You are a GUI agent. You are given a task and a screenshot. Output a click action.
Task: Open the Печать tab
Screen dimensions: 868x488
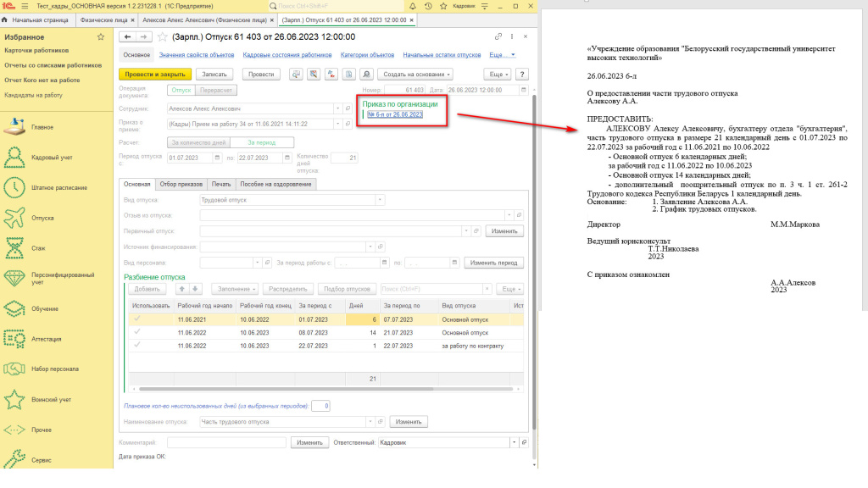pyautogui.click(x=220, y=184)
